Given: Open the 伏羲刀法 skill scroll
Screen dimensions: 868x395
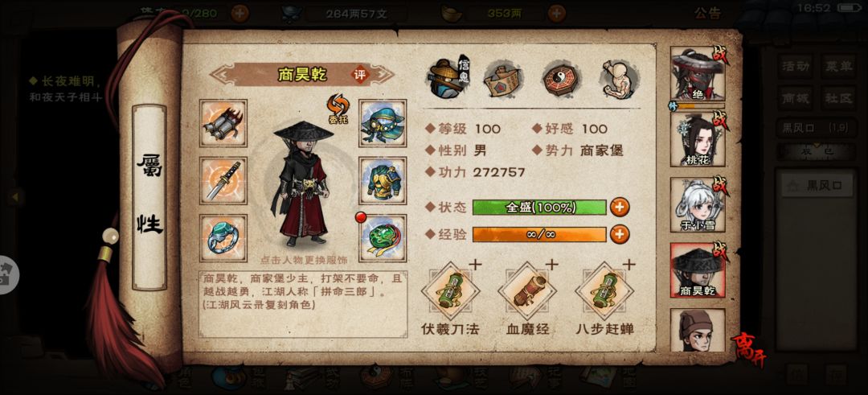Looking at the screenshot, I should pos(449,291).
